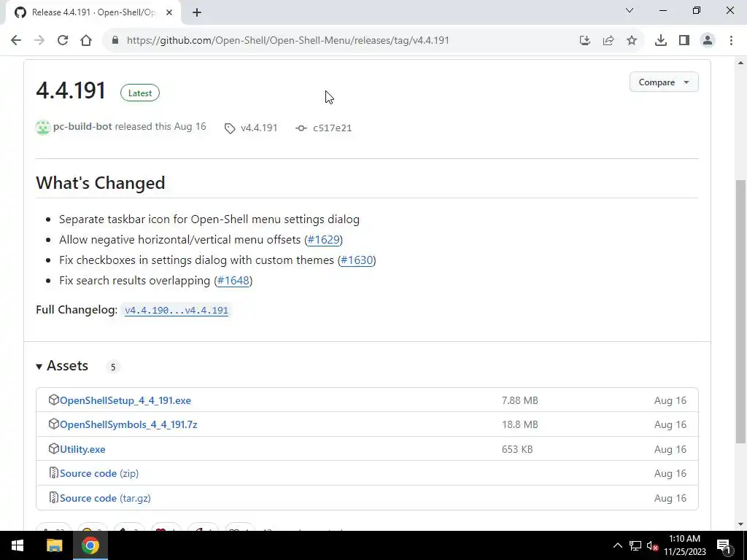Click the 7.88 MB size text

point(519,400)
